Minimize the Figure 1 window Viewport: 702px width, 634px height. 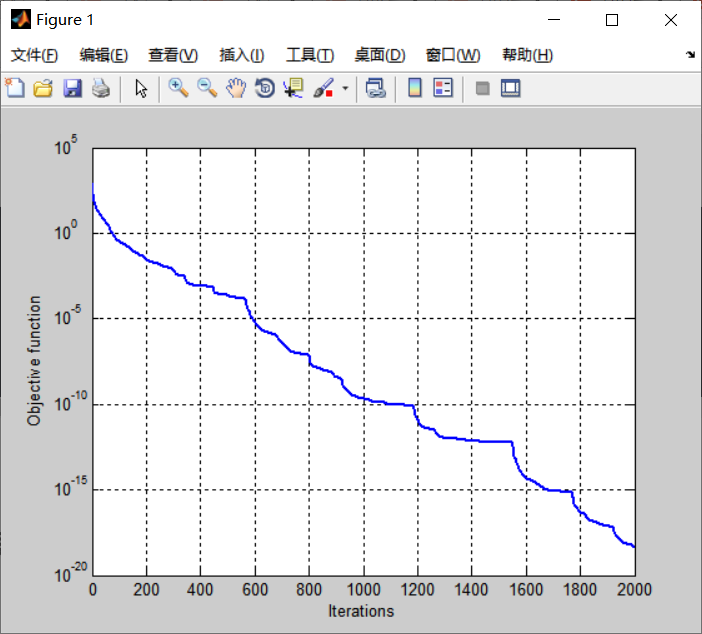[x=554, y=20]
